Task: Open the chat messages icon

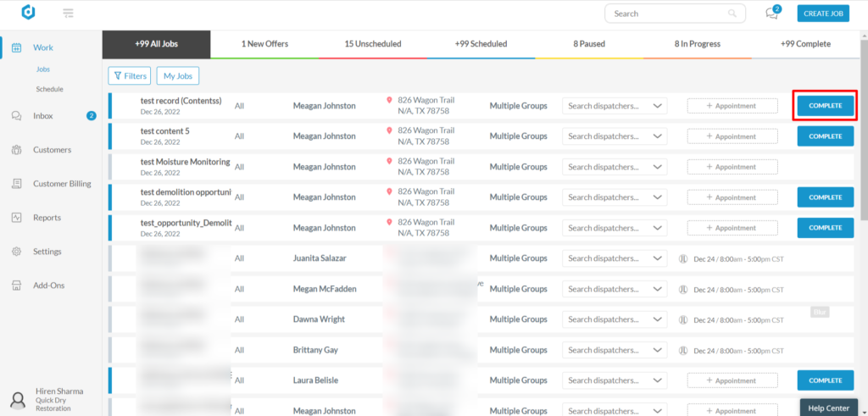Action: [x=772, y=14]
